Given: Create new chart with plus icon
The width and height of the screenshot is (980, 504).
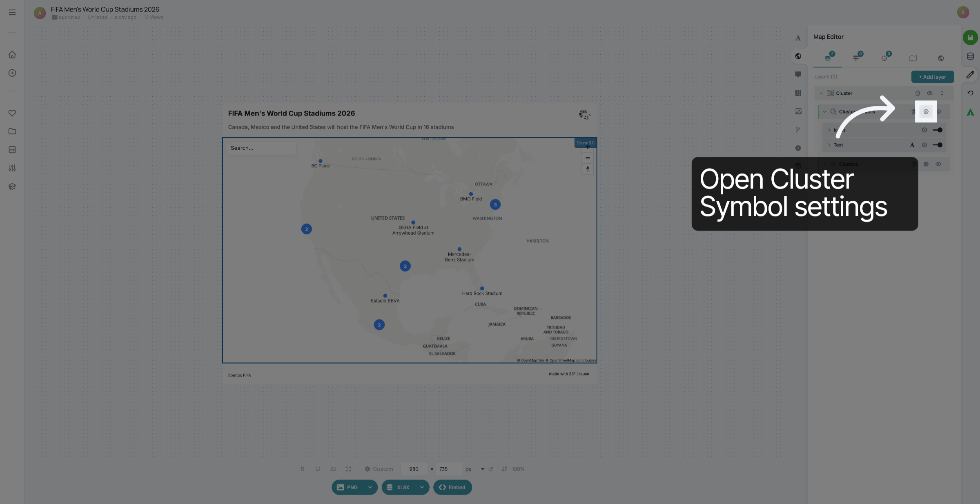Looking at the screenshot, I should coord(12,73).
